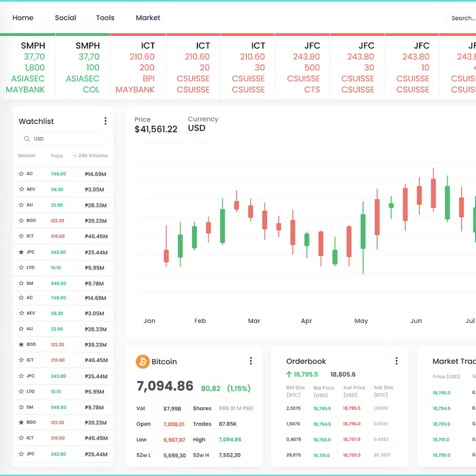Toggle the star on the topmost AEV row
The image size is (476, 476).
(21, 189)
